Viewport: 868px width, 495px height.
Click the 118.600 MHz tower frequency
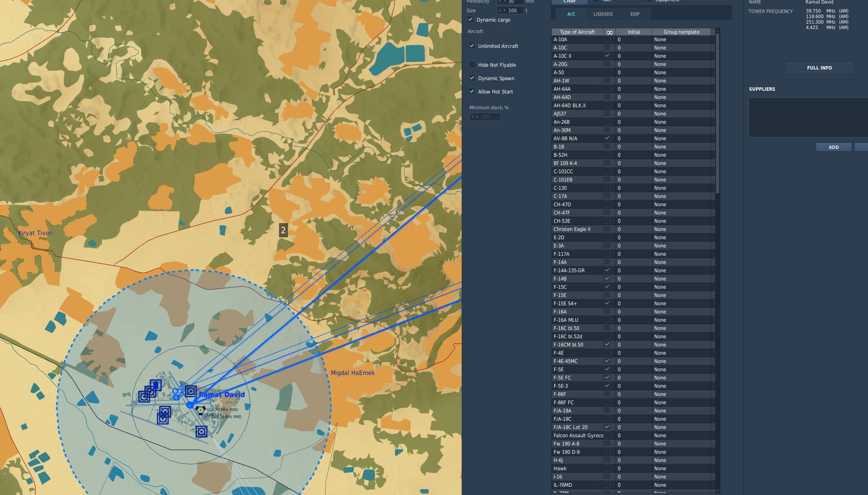[827, 16]
